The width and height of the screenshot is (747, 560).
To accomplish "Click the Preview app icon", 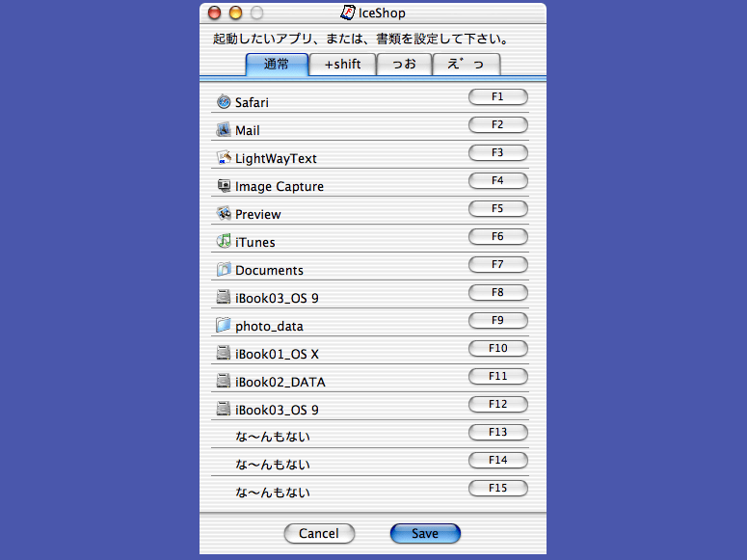I will click(x=224, y=214).
